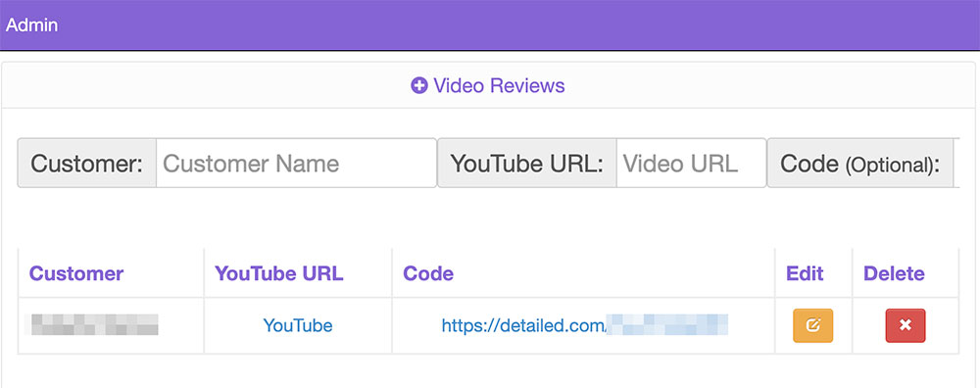Click the empty purple header bar area
Screen dimensions: 980x388
pos(518,25)
